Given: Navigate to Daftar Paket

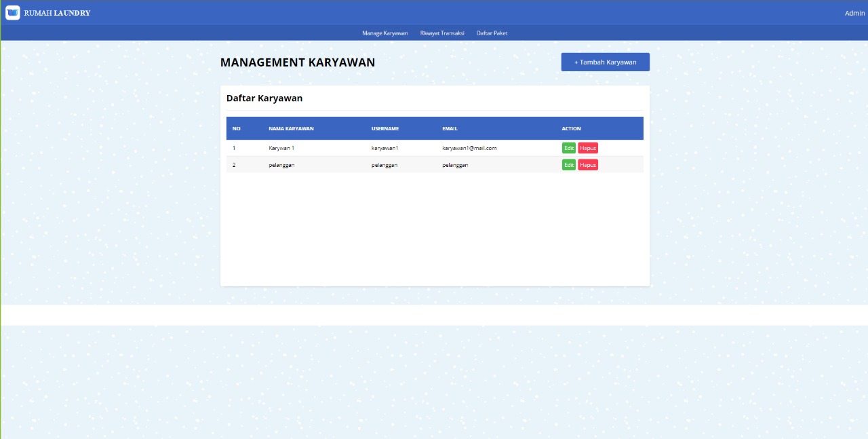Looking at the screenshot, I should [492, 33].
